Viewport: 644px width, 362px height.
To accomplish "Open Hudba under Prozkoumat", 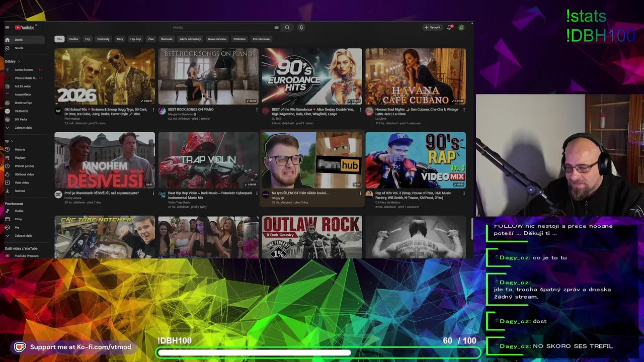I will coord(25,211).
